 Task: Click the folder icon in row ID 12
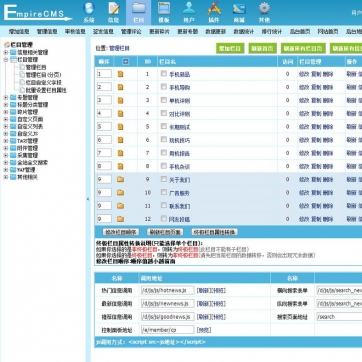[120, 219]
